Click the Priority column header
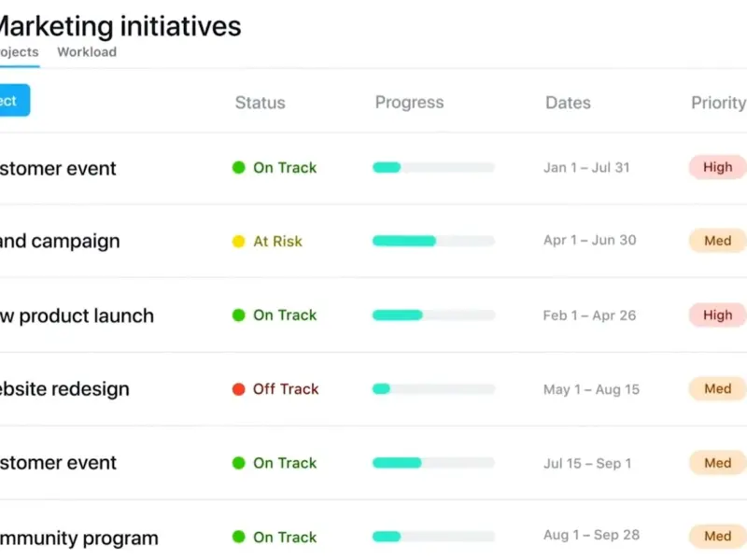The height and width of the screenshot is (560, 747). pos(717,103)
